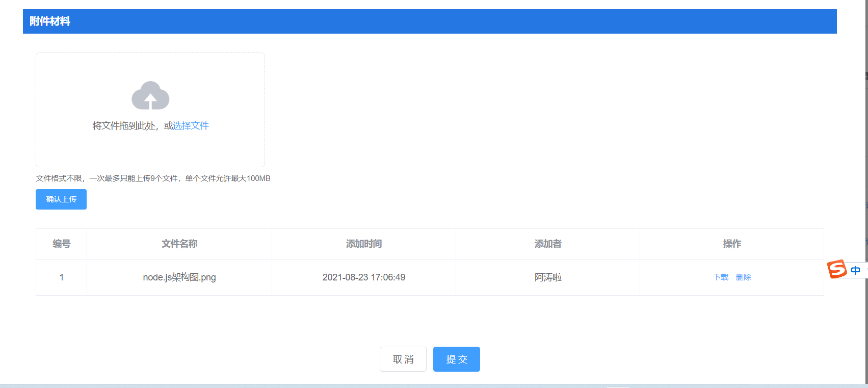This screenshot has width=868, height=388.
Task: Click the 文件名称 column header
Action: point(179,244)
